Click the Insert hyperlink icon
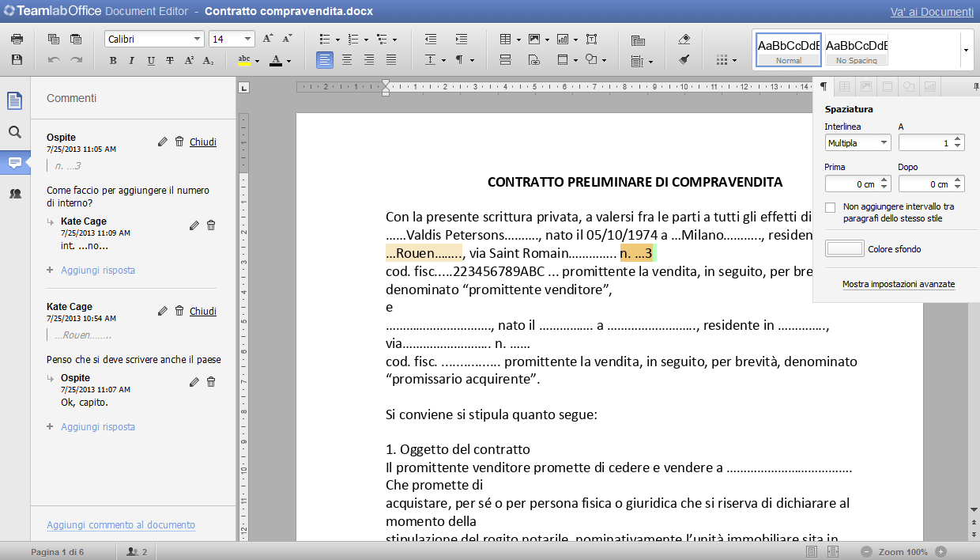This screenshot has height=560, width=980. [534, 59]
